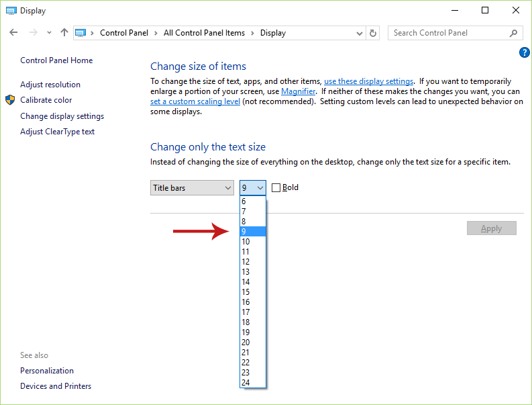
Task: Pick size 24 from the size list
Action: (253, 383)
